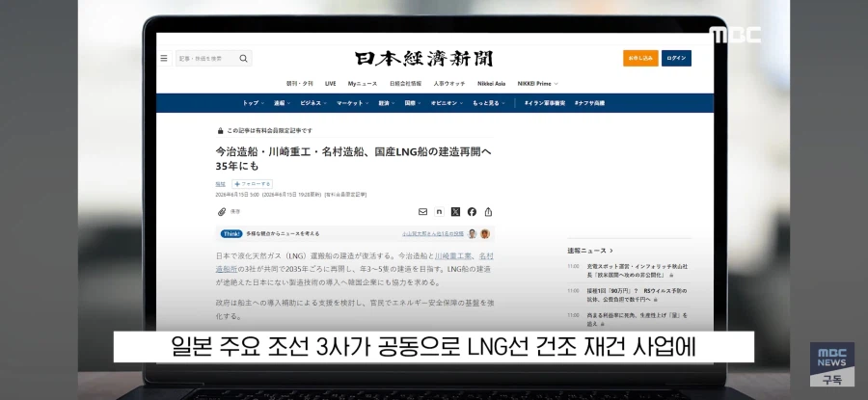The width and height of the screenshot is (868, 400).
Task: Open the LIVE link
Action: click(x=331, y=84)
